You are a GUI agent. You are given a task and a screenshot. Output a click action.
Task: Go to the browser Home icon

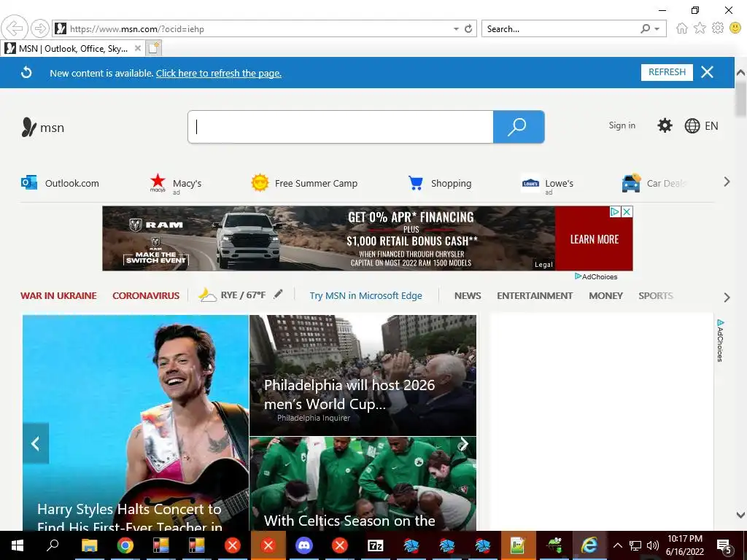[x=682, y=28]
